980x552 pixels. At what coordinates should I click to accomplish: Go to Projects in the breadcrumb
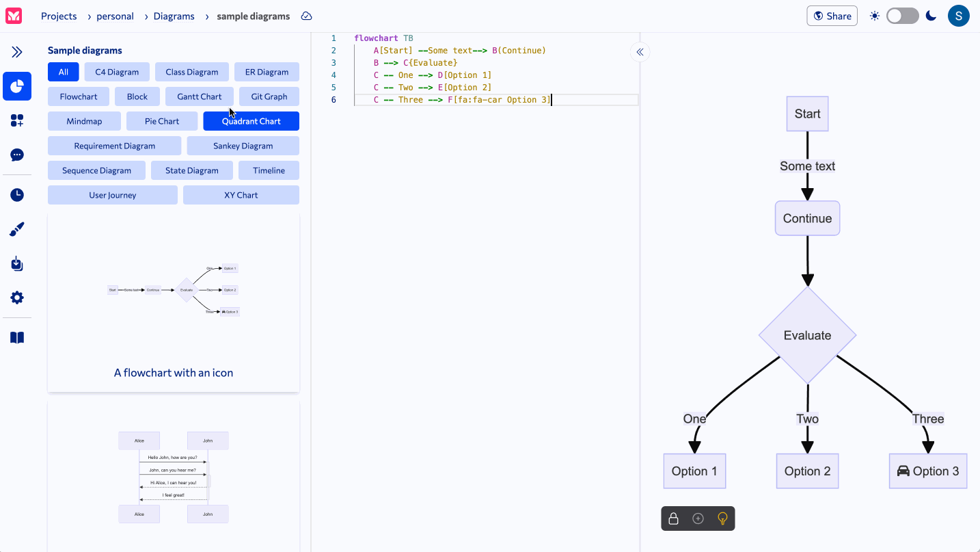point(59,16)
